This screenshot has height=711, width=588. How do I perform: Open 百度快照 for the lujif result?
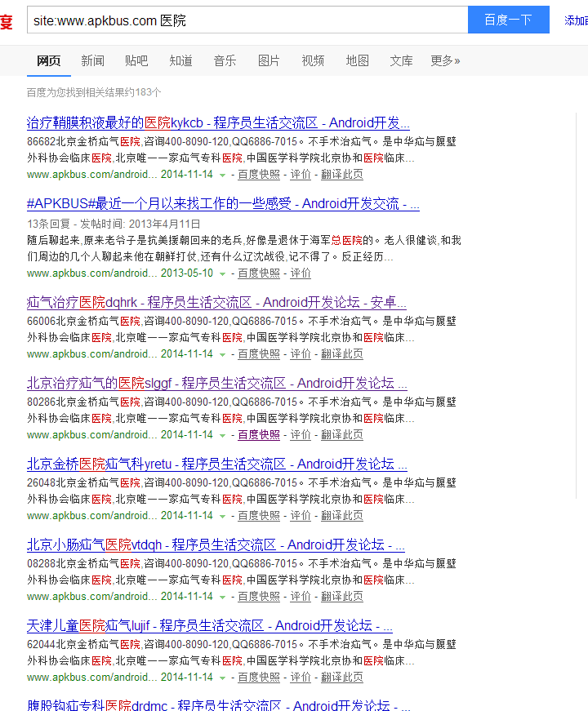259,678
